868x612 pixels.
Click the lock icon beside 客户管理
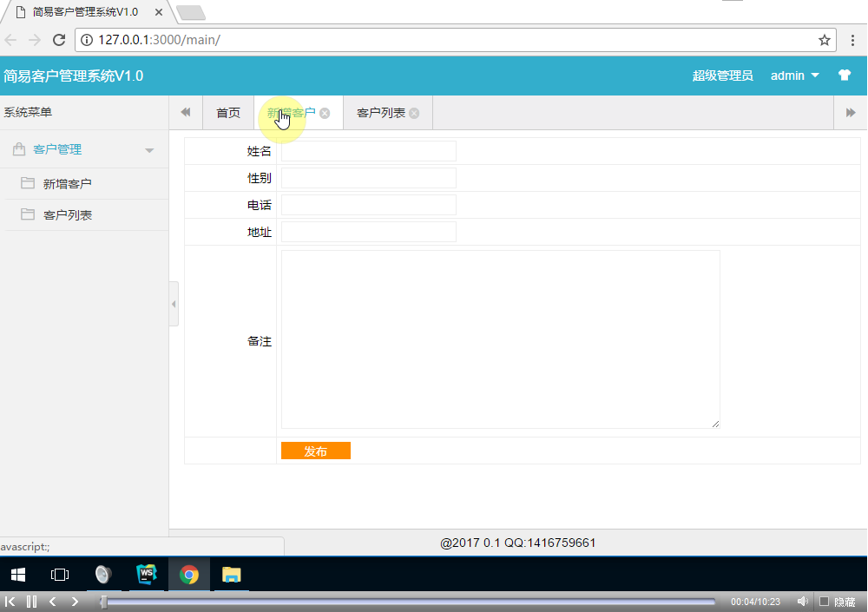pos(18,148)
